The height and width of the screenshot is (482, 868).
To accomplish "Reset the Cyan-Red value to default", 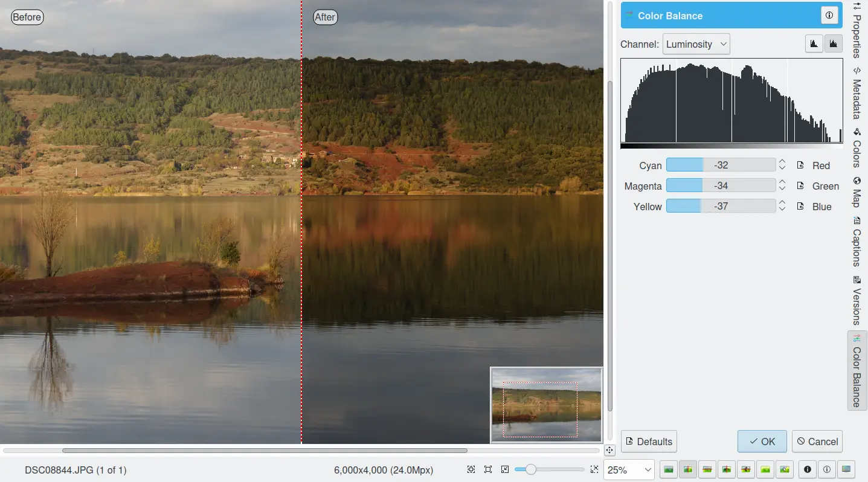I will point(800,165).
